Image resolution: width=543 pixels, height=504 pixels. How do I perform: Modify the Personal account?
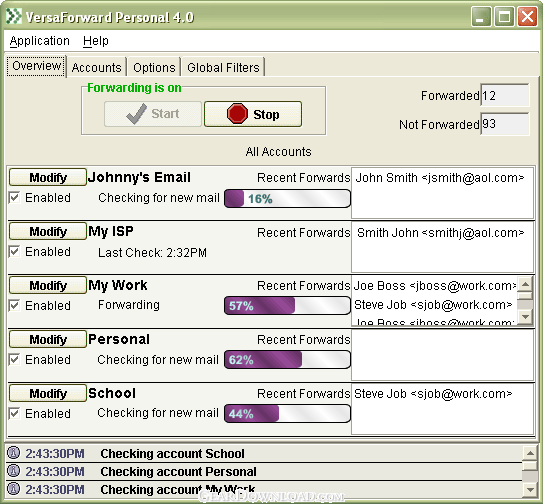tap(48, 339)
